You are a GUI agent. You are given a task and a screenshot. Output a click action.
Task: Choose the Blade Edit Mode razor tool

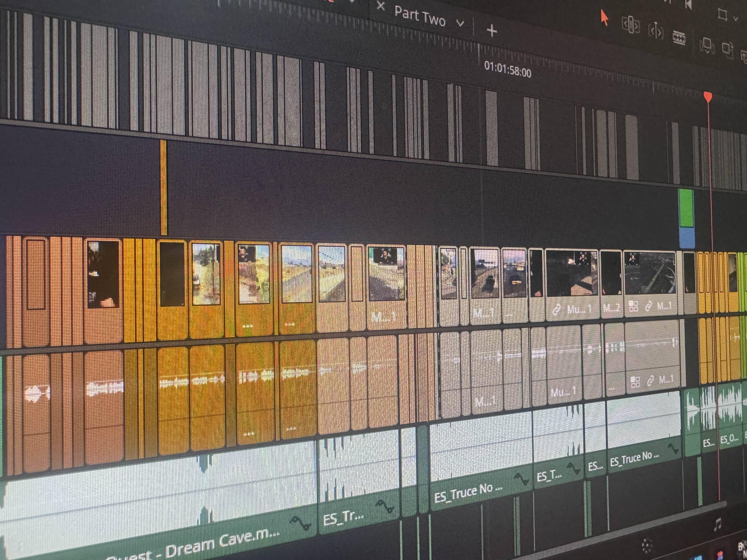(679, 38)
